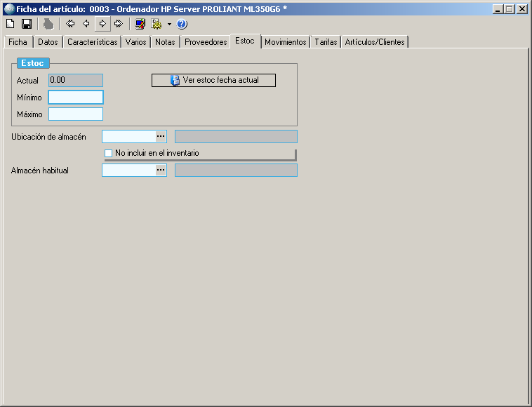Click the Ubicación de almacén description field

click(x=236, y=136)
